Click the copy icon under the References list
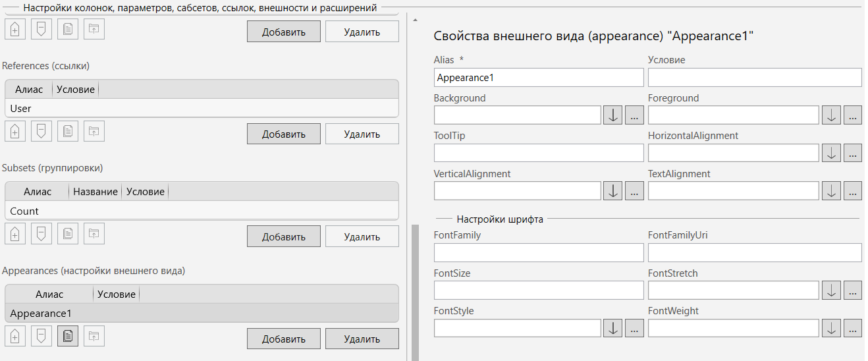The image size is (868, 361). [68, 131]
